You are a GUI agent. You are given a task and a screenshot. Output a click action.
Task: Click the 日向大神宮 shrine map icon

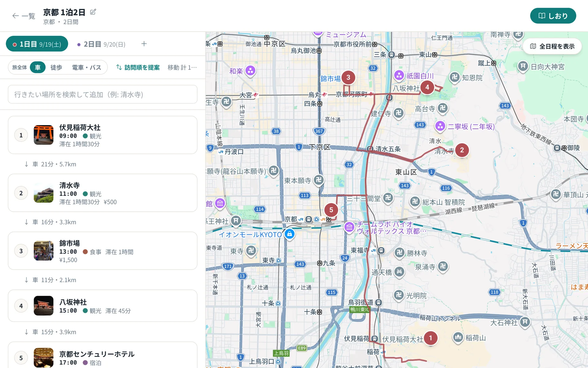[x=523, y=66]
